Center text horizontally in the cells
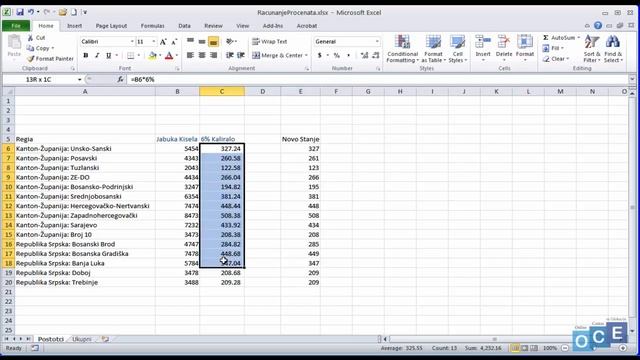The image size is (640, 360). click(202, 55)
